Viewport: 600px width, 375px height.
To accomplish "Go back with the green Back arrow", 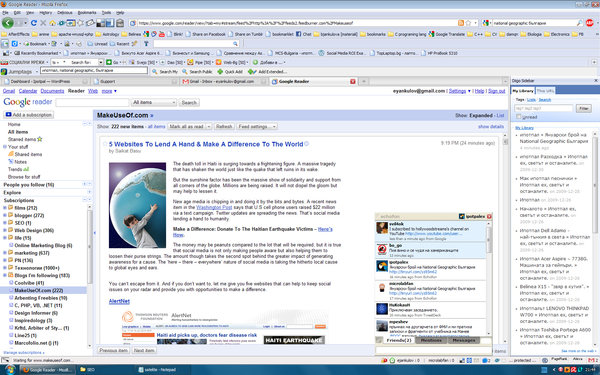I will click(7, 23).
